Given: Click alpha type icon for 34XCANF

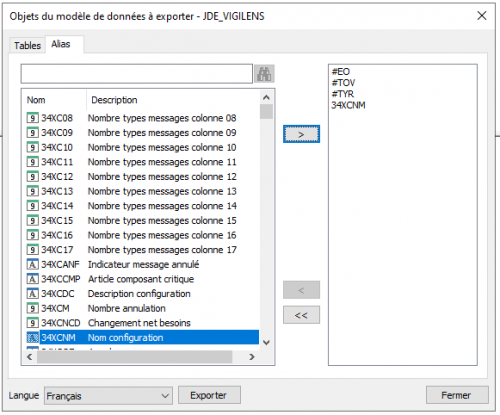Looking at the screenshot, I should coord(32,265).
